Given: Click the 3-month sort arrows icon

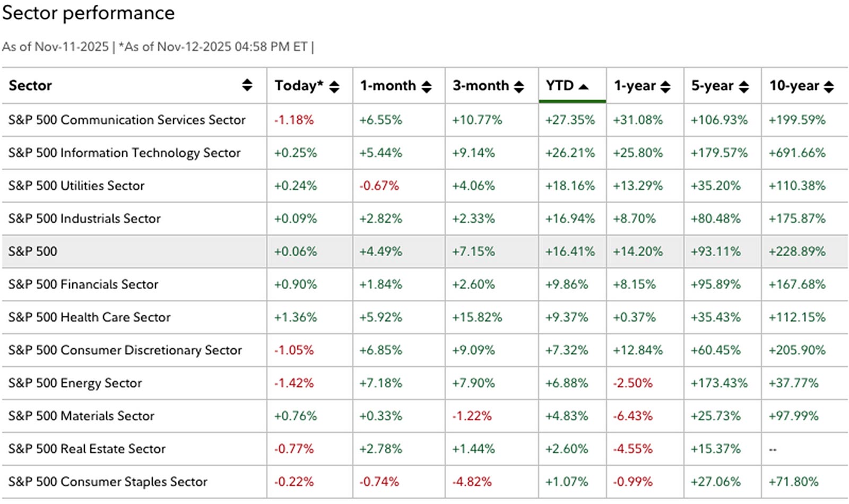Looking at the screenshot, I should point(518,85).
